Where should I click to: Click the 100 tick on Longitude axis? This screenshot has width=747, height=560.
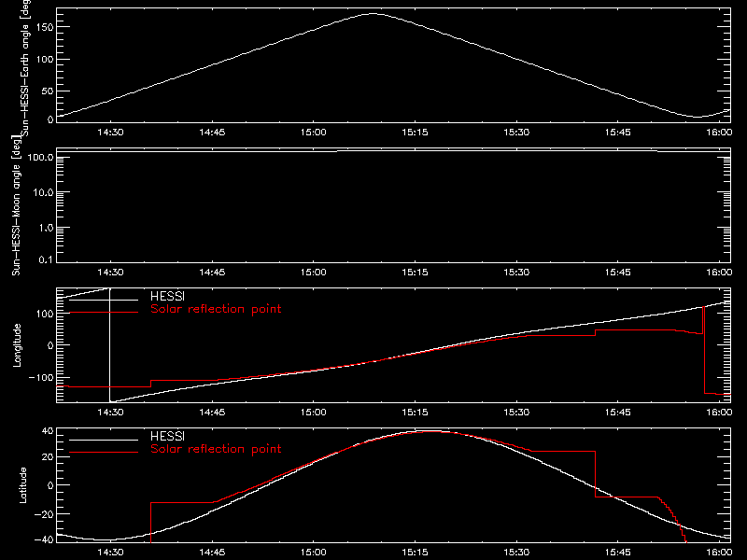44,314
